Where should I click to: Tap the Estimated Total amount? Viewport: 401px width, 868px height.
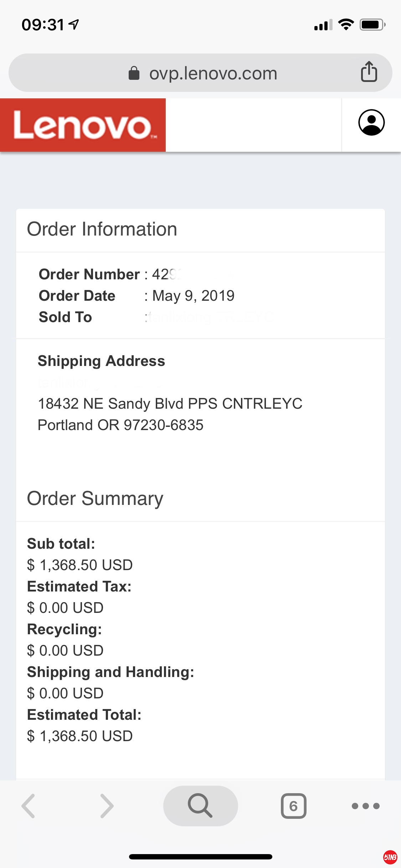click(x=80, y=736)
